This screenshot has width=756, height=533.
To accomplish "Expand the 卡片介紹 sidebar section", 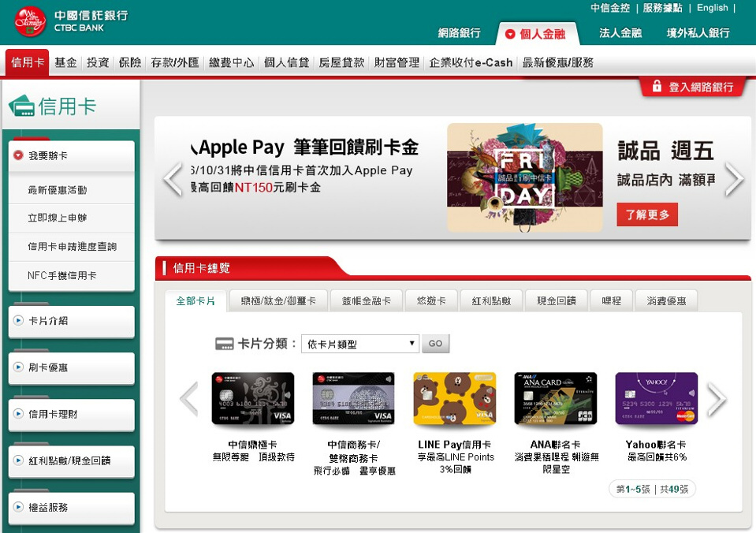I will point(72,321).
